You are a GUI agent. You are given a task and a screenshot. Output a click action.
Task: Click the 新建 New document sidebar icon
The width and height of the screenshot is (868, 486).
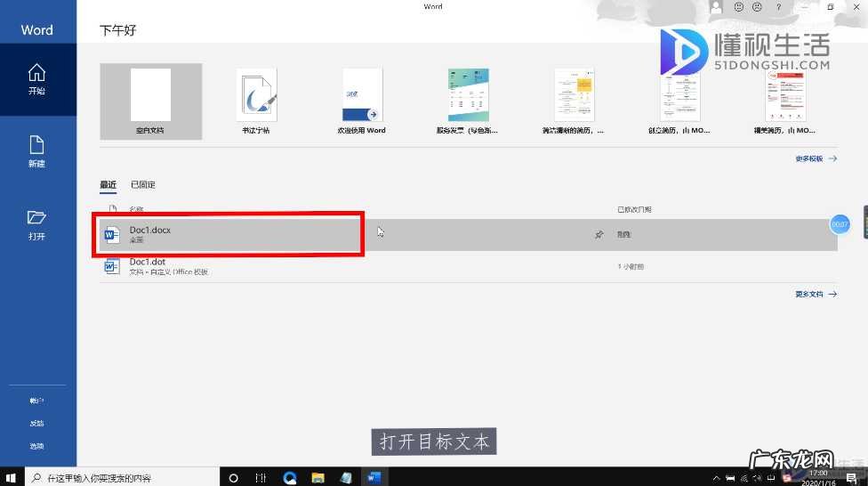click(37, 151)
